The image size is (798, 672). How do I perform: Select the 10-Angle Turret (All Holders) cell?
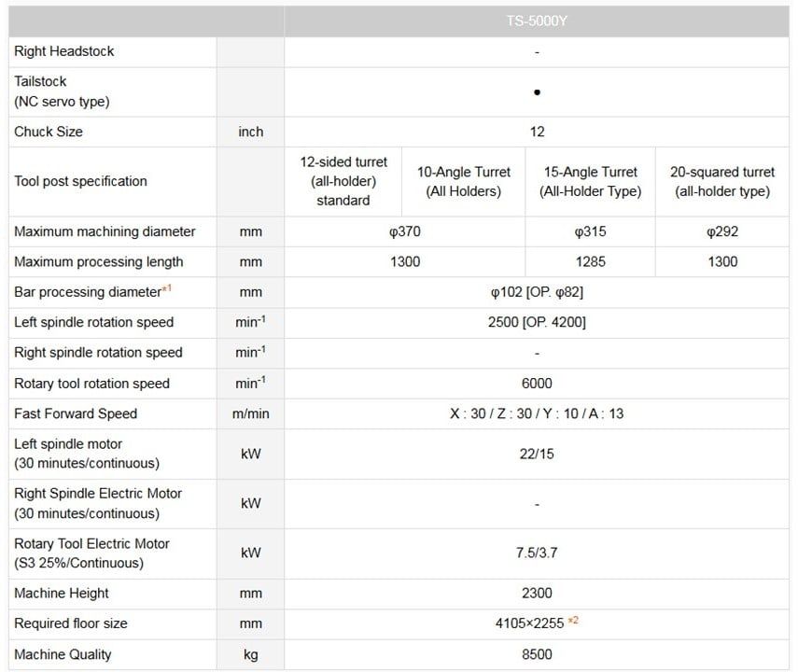click(464, 182)
